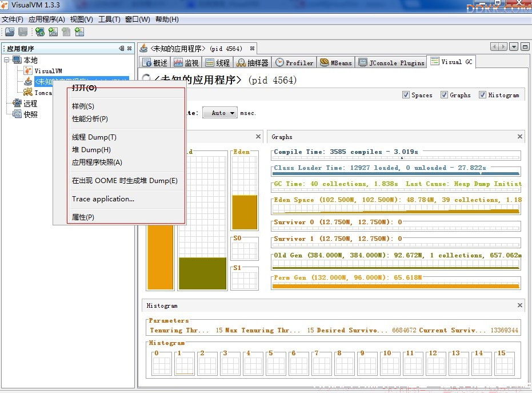
Task: Close the Graphs sub-panel
Action: (520, 136)
